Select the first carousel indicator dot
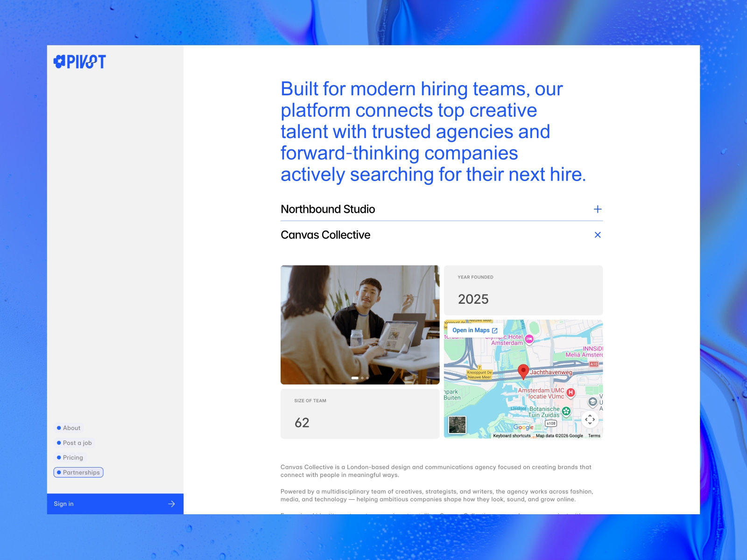This screenshot has width=747, height=560. (355, 378)
